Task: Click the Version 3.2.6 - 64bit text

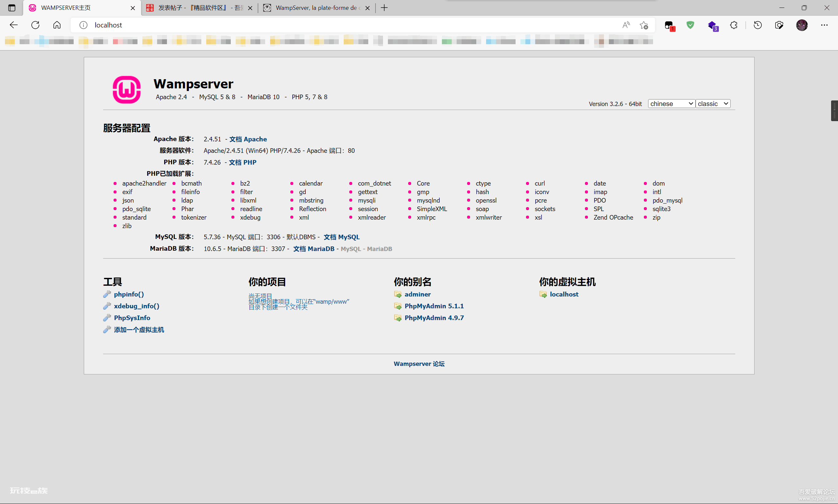Action: pyautogui.click(x=615, y=104)
